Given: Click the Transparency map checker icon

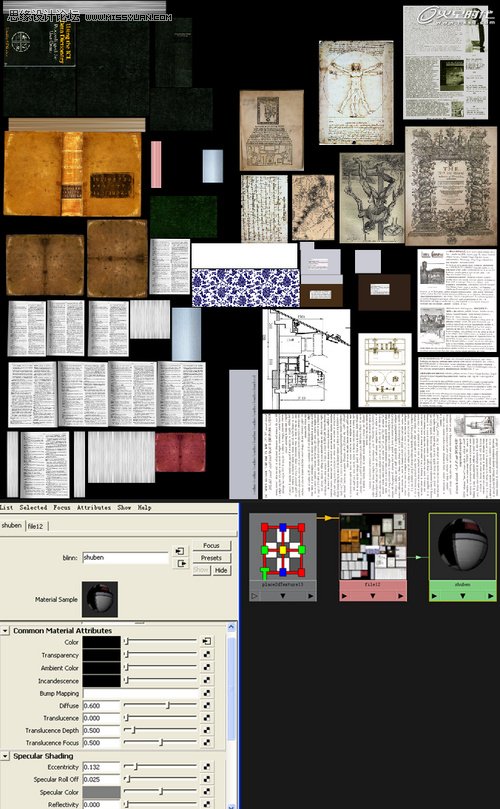Looking at the screenshot, I should point(206,655).
